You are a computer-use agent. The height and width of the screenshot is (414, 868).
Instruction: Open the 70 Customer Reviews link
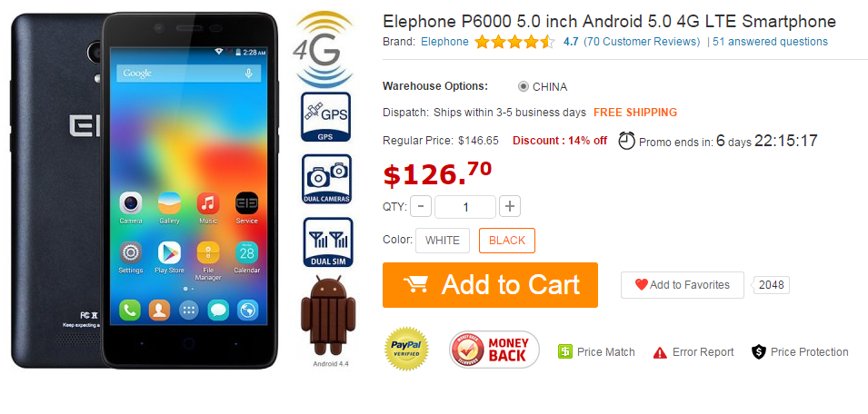click(x=643, y=42)
